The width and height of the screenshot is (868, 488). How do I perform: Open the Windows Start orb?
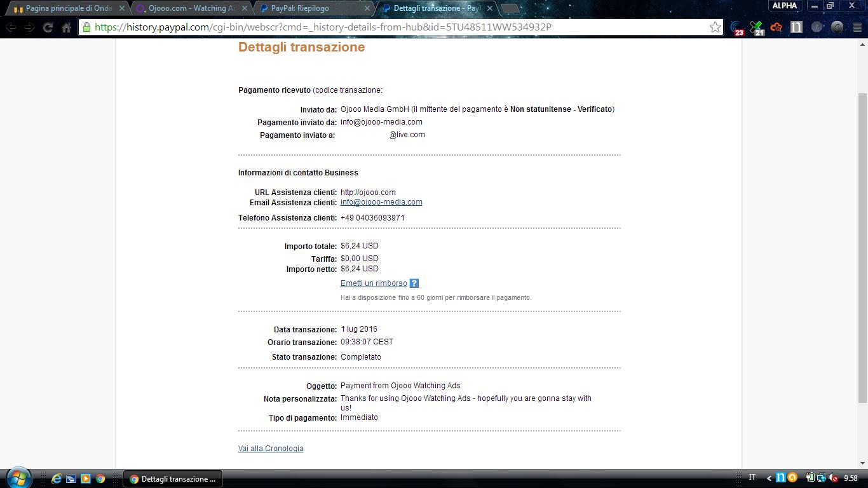coord(18,478)
